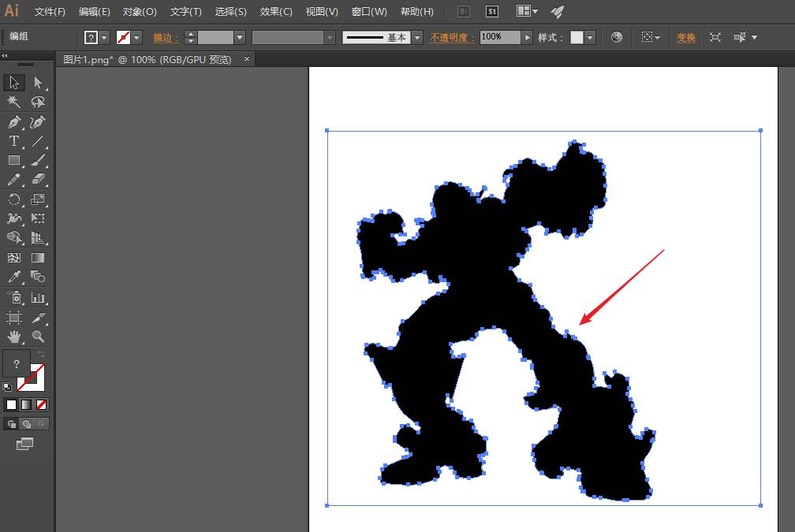This screenshot has width=795, height=532.
Task: Select the Artboard tool
Action: [14, 317]
